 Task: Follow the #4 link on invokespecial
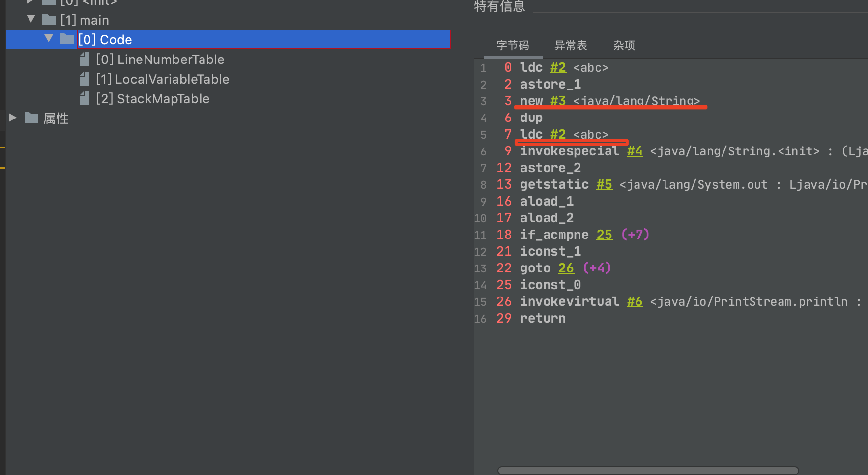point(635,151)
